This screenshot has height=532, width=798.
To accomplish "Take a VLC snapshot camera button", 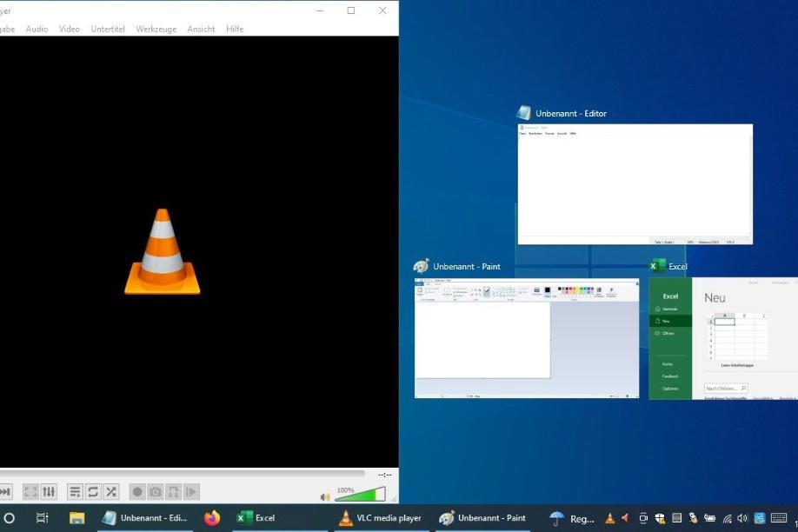I will 156,492.
